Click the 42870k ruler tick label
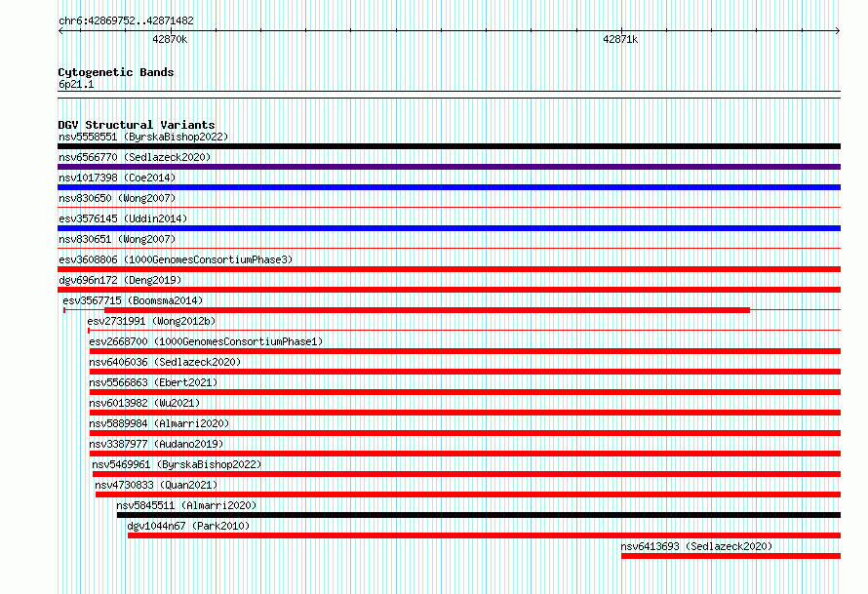 point(170,39)
